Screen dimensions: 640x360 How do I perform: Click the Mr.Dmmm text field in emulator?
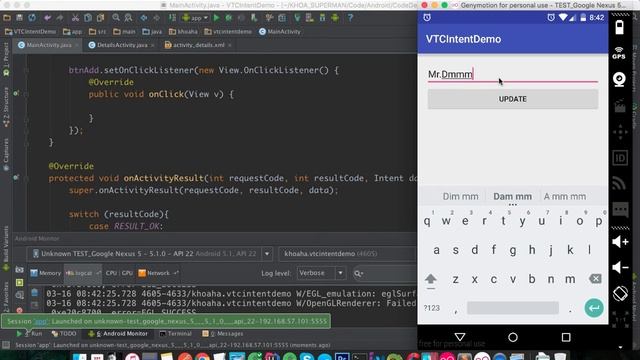pyautogui.click(x=513, y=75)
